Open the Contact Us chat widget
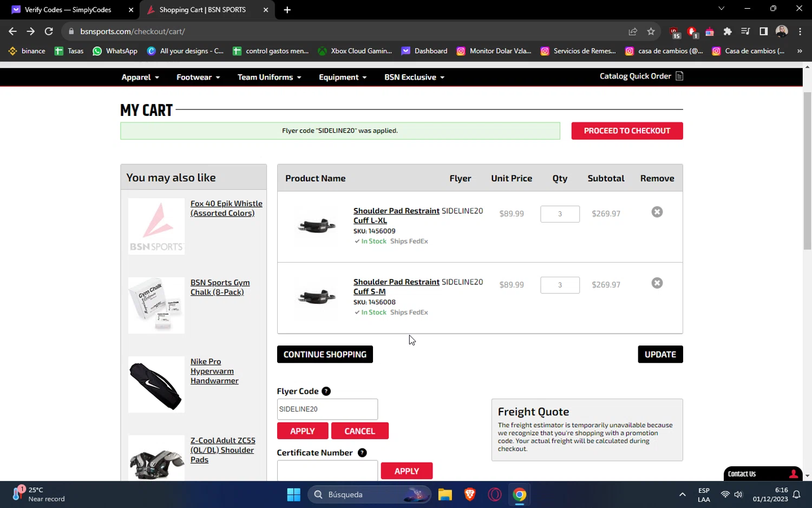The height and width of the screenshot is (508, 812). [x=763, y=474]
